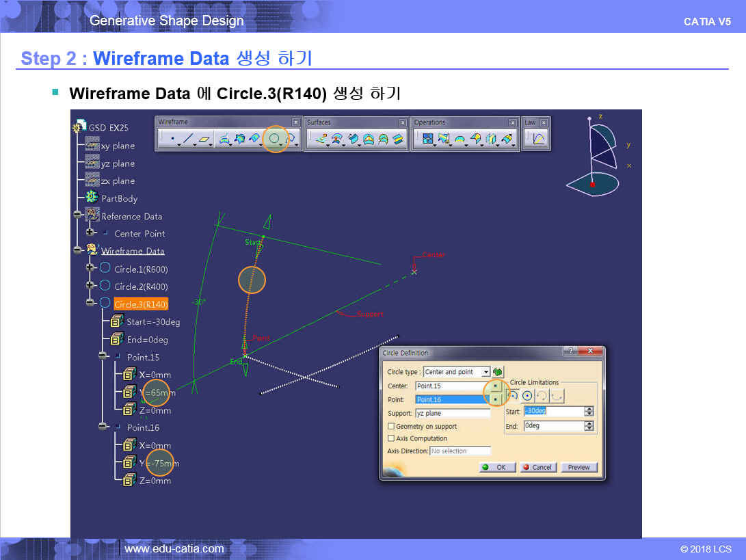Collapse the Wireframe Data tree node
The image size is (746, 560).
tap(77, 250)
